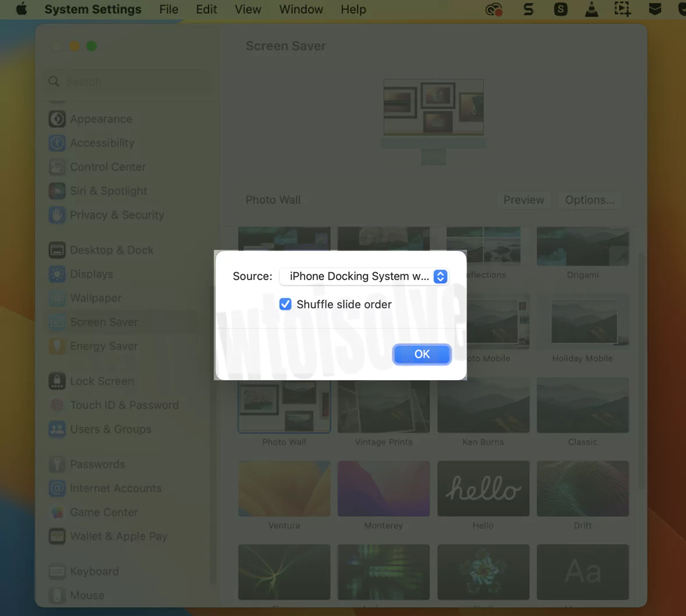
Task: Open the Window menu
Action: 301,9
